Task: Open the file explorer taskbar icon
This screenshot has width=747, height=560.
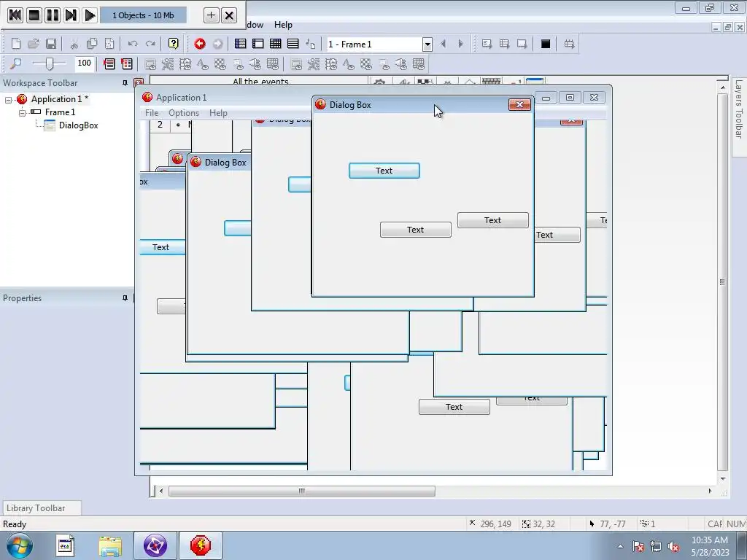Action: pos(111,545)
